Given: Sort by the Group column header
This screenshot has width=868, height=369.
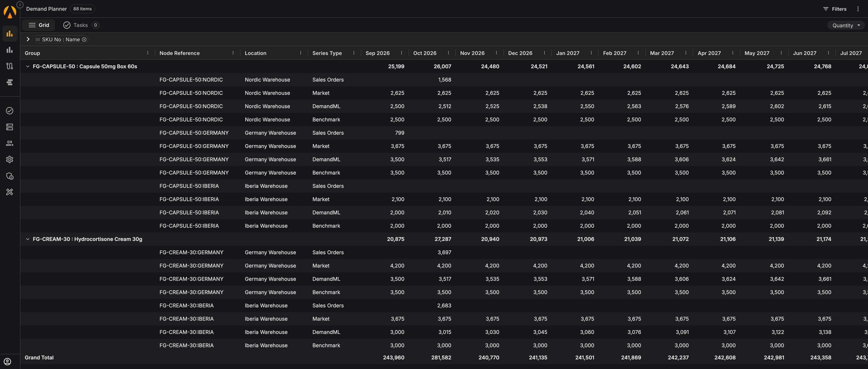Looking at the screenshot, I should [x=32, y=53].
